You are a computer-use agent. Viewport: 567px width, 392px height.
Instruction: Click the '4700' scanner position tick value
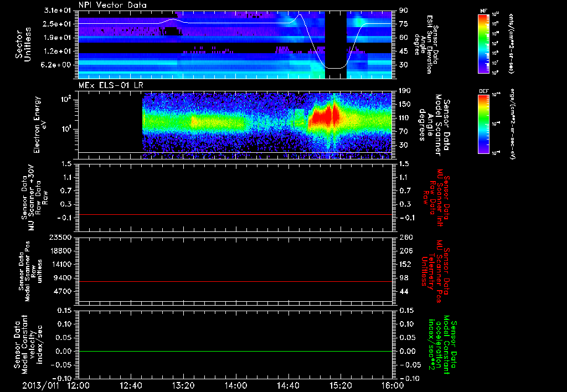(62, 291)
